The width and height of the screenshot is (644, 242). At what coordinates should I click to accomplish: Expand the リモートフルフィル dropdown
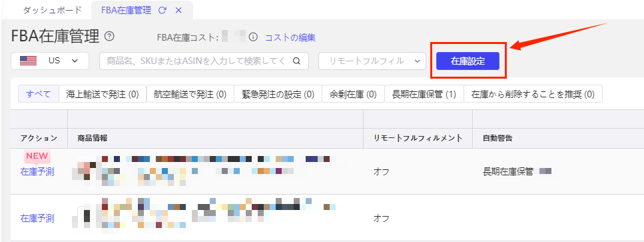[x=372, y=61]
